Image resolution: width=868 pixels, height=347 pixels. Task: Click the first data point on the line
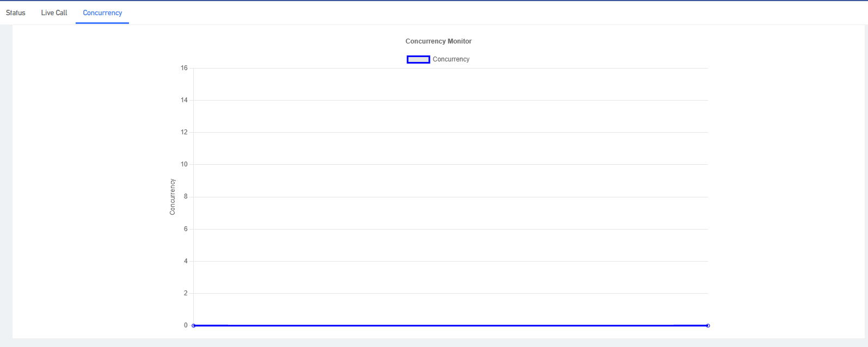[x=194, y=325]
